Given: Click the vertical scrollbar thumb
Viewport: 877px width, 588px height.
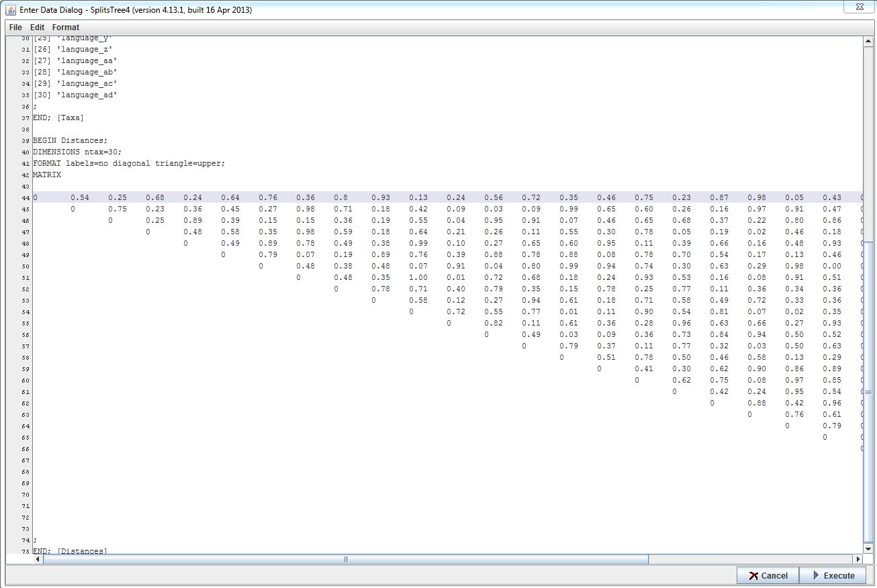Looking at the screenshot, I should (868, 391).
